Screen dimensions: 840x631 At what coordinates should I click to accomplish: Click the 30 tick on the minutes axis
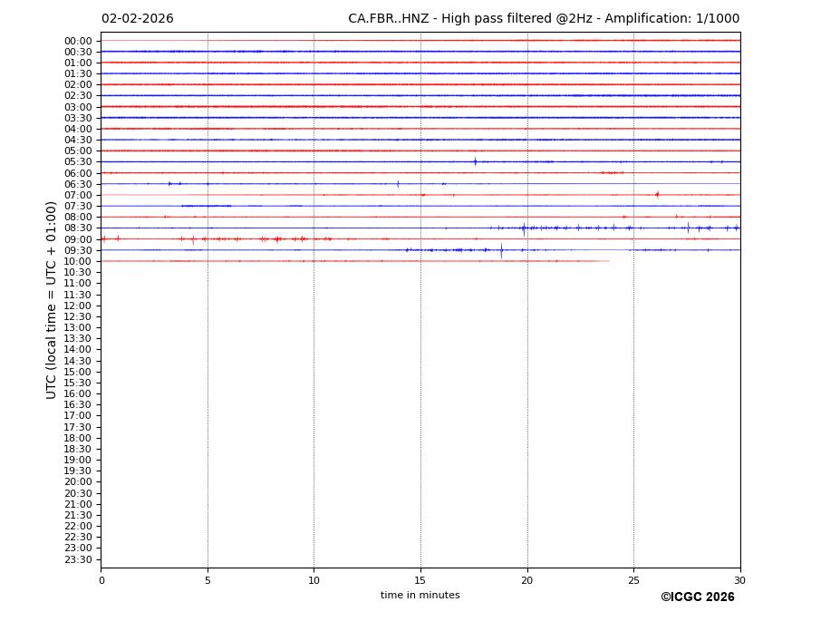[x=739, y=580]
